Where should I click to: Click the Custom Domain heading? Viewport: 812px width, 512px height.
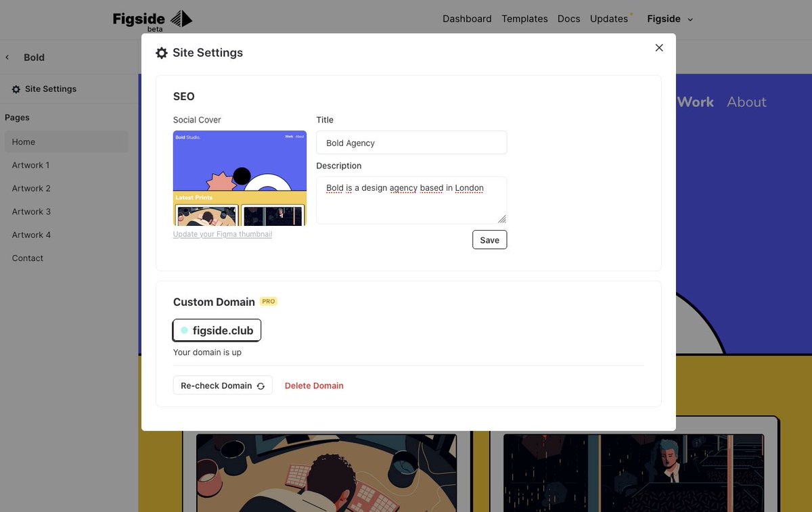[x=214, y=302]
